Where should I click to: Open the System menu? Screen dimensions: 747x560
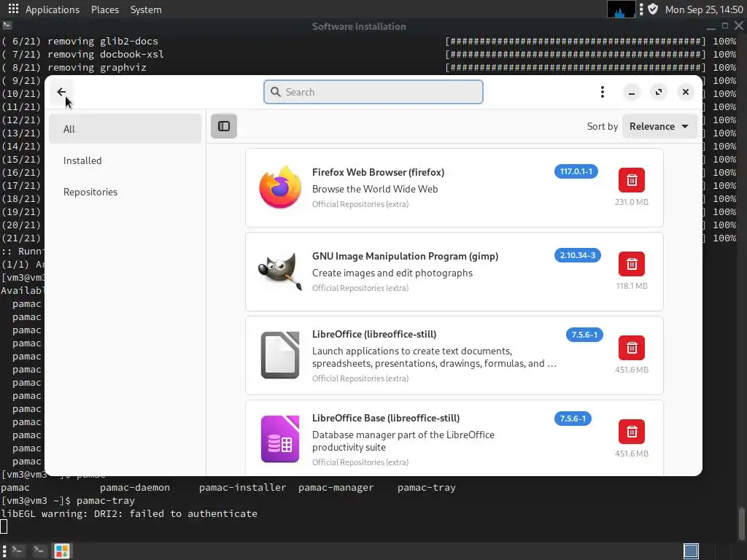pyautogui.click(x=146, y=9)
